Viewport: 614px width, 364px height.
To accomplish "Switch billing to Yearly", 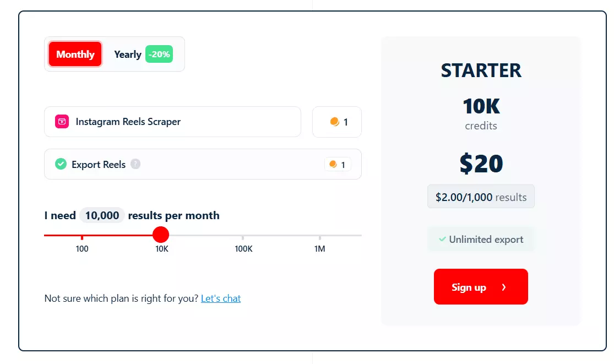I will tap(127, 54).
